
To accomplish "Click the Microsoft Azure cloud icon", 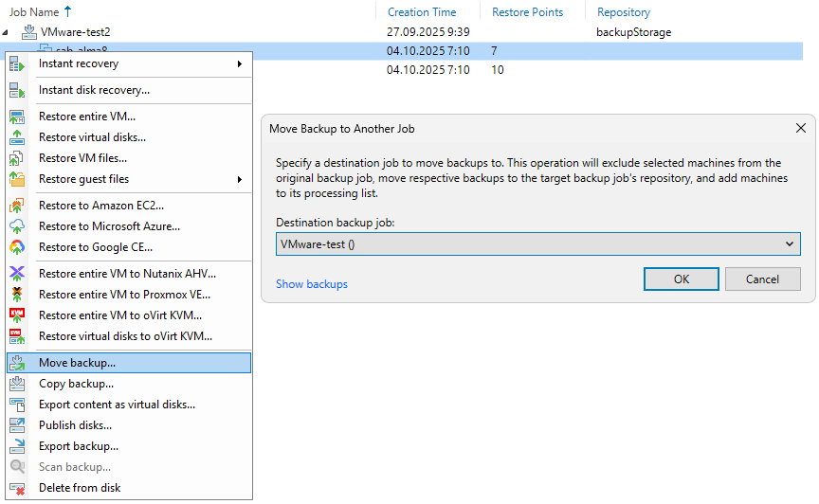I will pyautogui.click(x=17, y=226).
